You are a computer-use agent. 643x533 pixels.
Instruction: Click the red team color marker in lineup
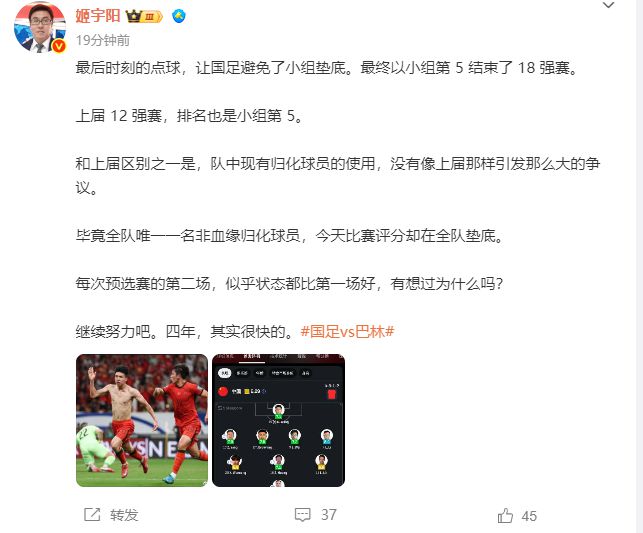[x=331, y=394]
